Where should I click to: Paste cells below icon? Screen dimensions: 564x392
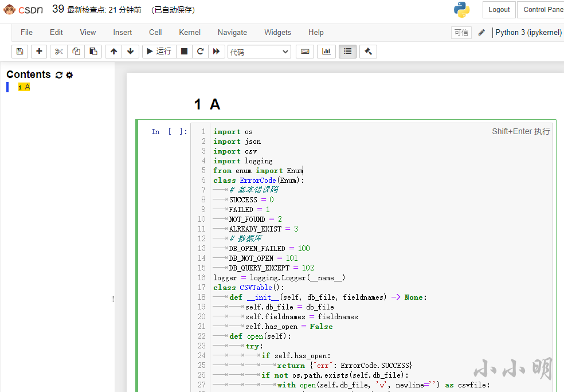pyautogui.click(x=93, y=52)
